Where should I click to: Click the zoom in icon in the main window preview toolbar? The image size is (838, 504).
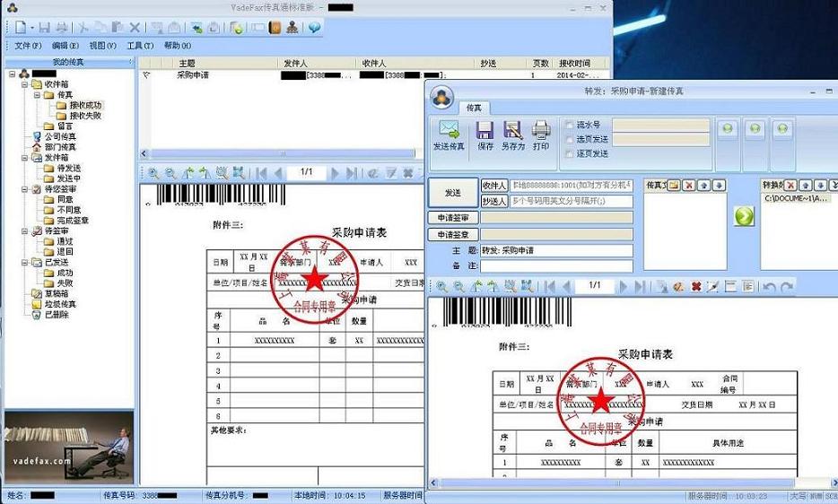point(153,172)
